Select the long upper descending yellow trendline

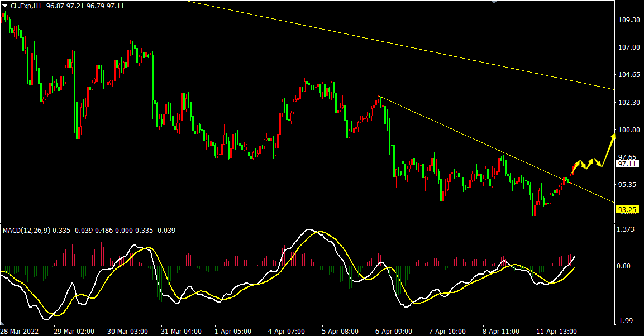click(x=391, y=44)
